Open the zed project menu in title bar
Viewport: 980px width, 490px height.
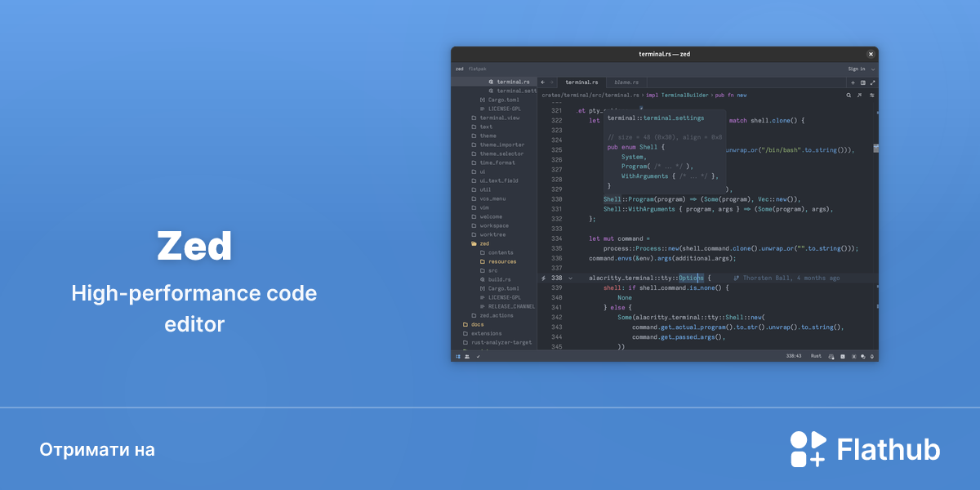[459, 69]
